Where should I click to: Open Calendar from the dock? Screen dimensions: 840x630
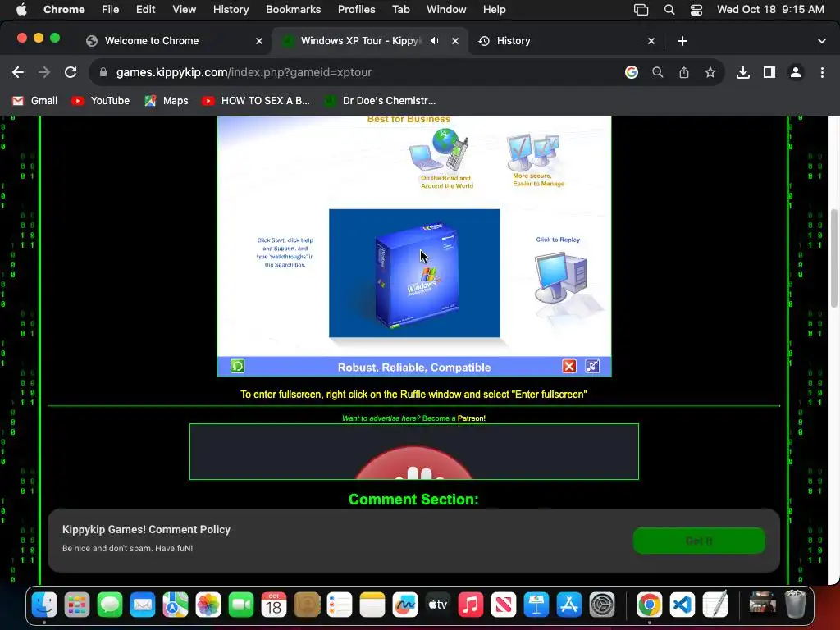274,605
